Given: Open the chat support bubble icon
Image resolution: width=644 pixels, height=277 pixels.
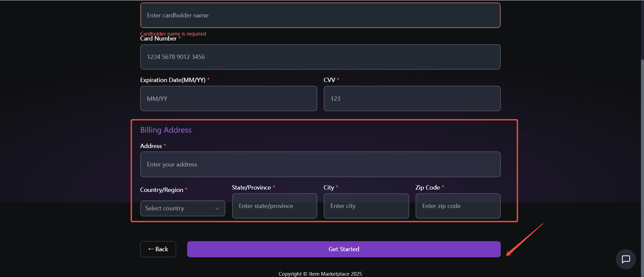Looking at the screenshot, I should (626, 259).
